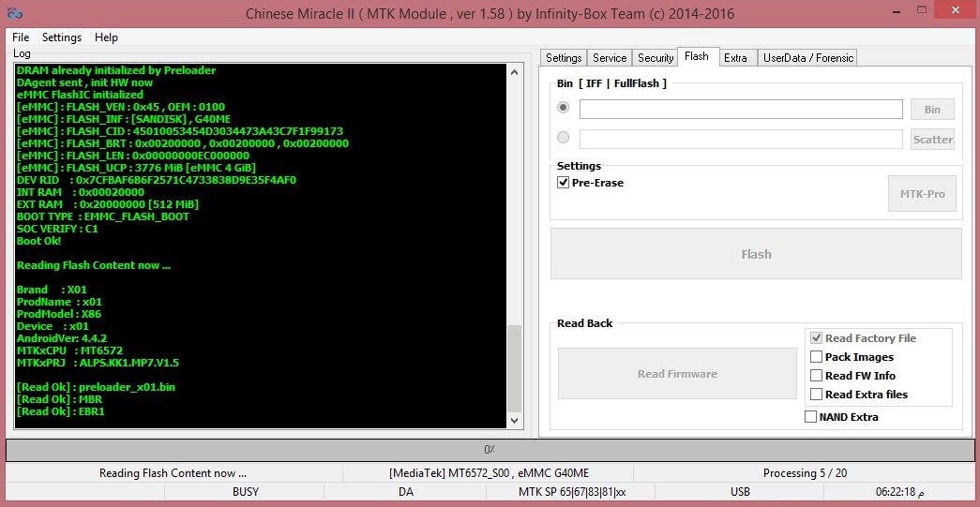Click the '[Read Ok] : EBR1' log line
This screenshot has width=980, height=507.
[x=61, y=411]
